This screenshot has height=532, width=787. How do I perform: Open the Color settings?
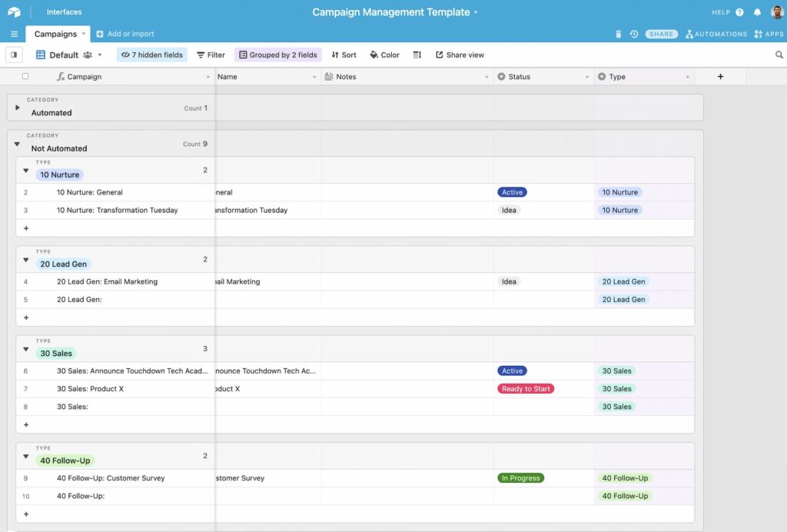click(384, 55)
